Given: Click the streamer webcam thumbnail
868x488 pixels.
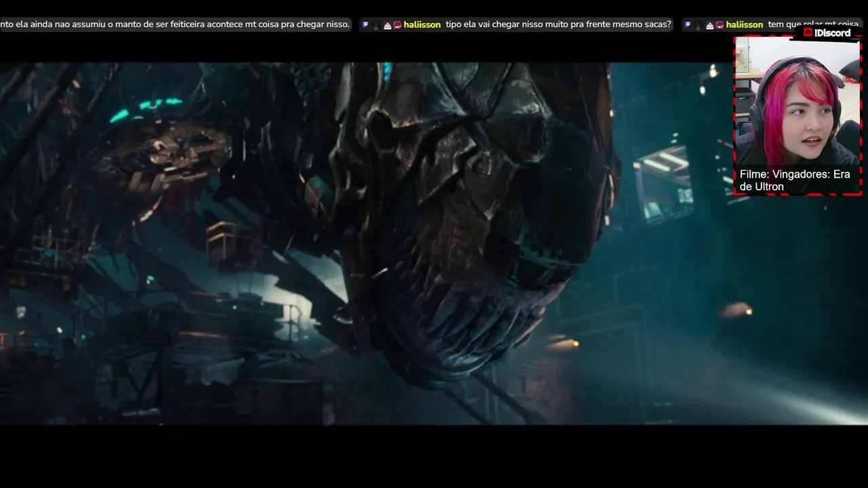Looking at the screenshot, I should [x=797, y=115].
